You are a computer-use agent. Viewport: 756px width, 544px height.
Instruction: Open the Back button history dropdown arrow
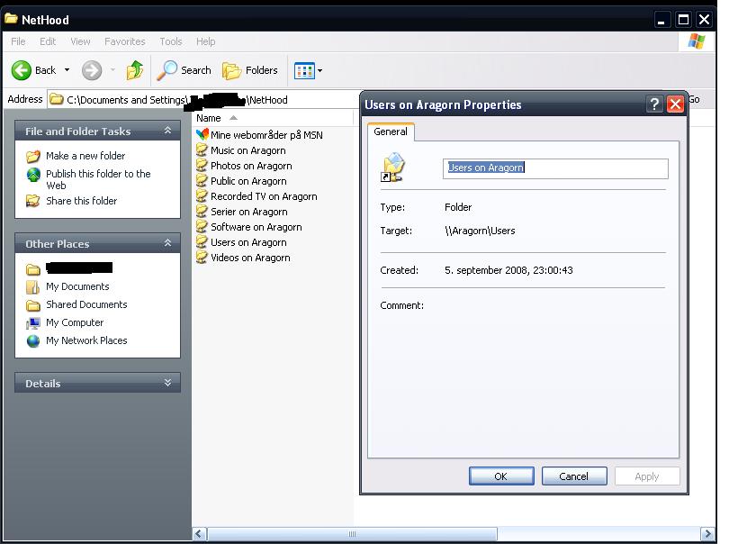67,70
